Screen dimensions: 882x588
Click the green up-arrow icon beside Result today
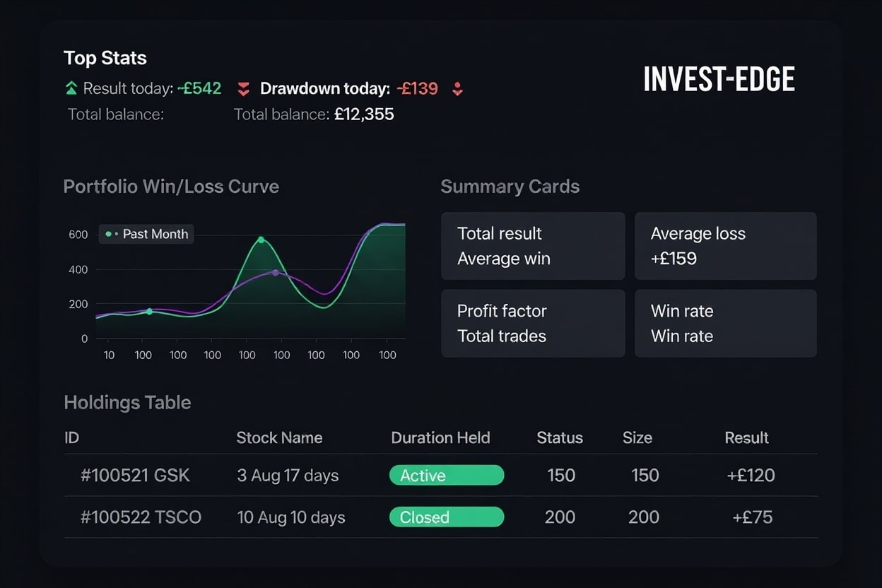tap(70, 88)
